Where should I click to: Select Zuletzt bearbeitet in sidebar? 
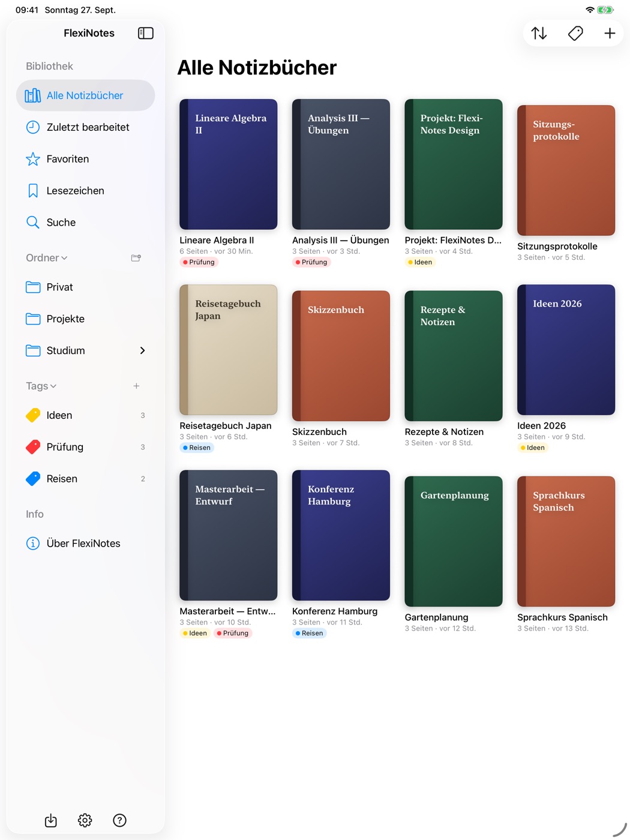click(85, 127)
